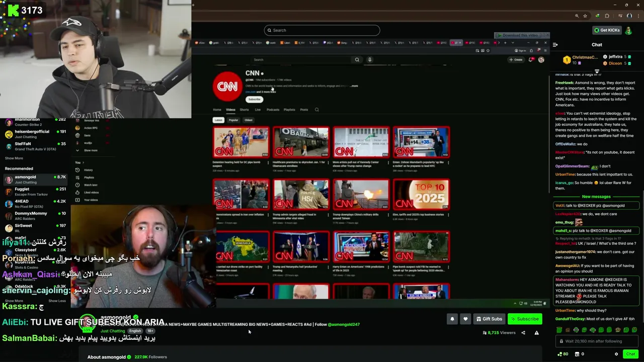Open asmongold in Recommended list
Image resolution: width=644 pixels, height=362 pixels.
[x=35, y=179]
